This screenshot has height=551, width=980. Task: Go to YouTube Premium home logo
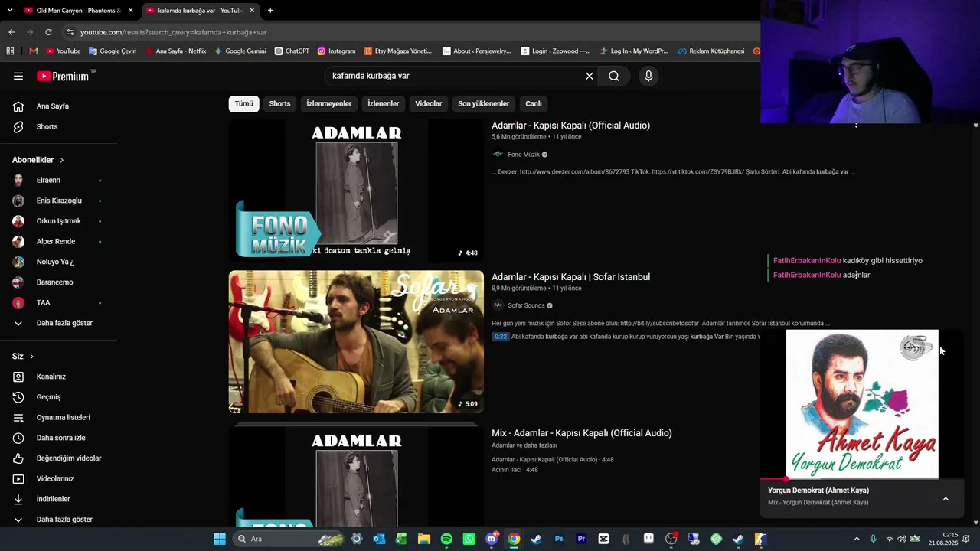[63, 76]
